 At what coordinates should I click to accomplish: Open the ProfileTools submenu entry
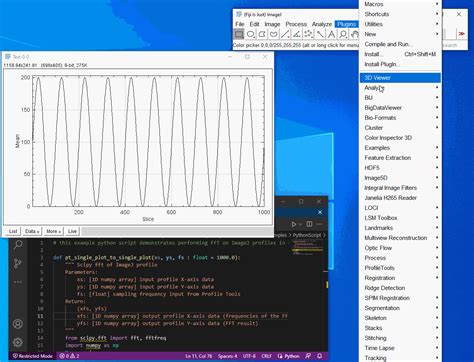pyautogui.click(x=400, y=268)
